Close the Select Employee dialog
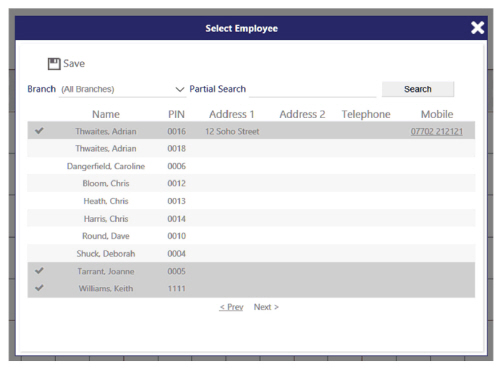502x369 pixels. pyautogui.click(x=477, y=28)
